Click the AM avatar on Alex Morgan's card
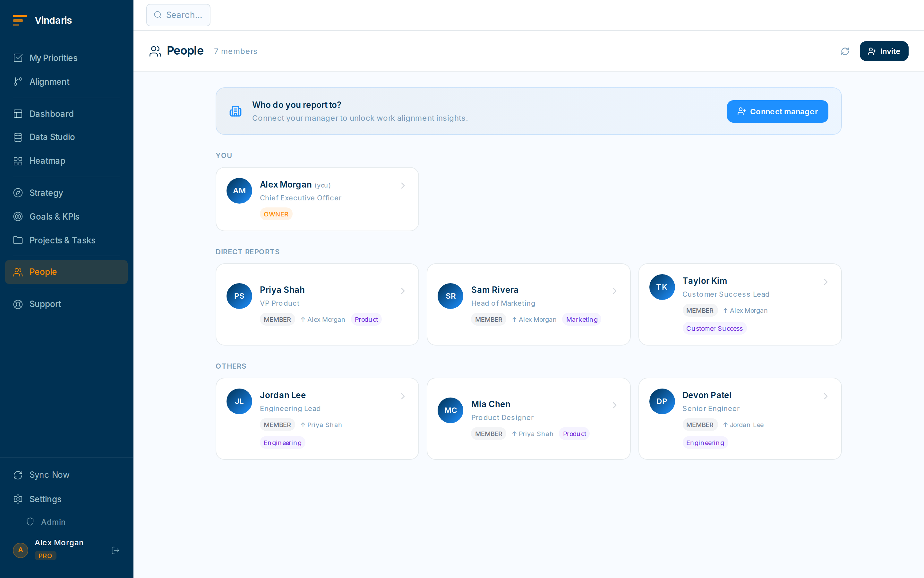The width and height of the screenshot is (924, 578). point(239,190)
